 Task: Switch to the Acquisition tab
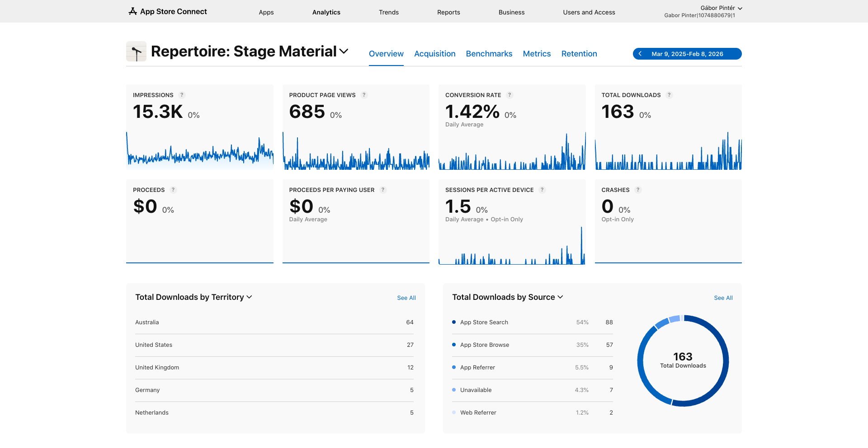(435, 54)
